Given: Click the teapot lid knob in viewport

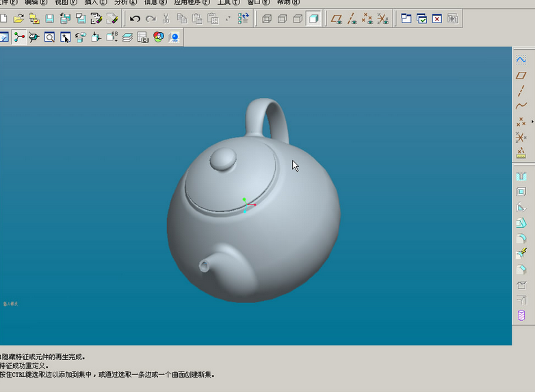Looking at the screenshot, I should tap(223, 159).
